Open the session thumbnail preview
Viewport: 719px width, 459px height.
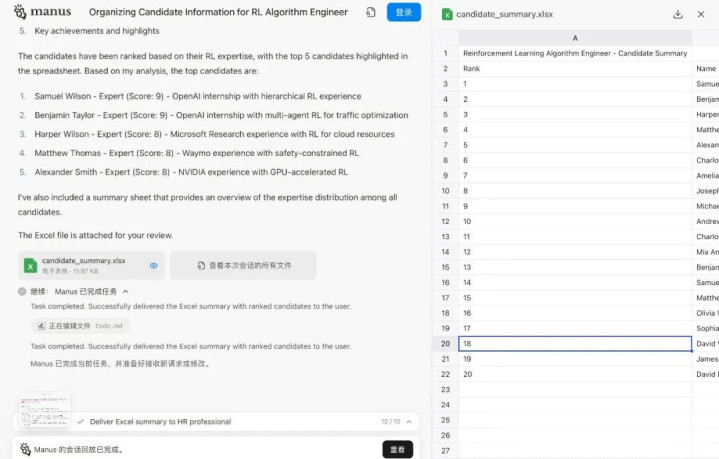[44, 410]
